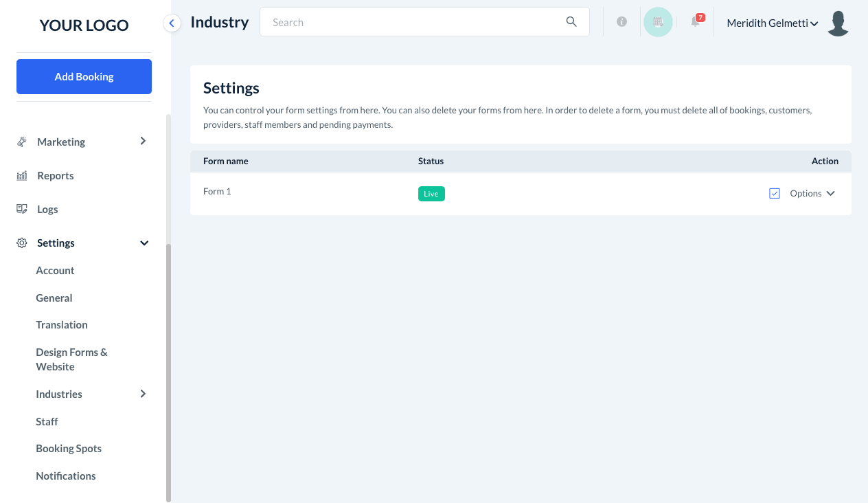Screen dimensions: 868x503
Task: Click the info icon in header
Action: (621, 22)
